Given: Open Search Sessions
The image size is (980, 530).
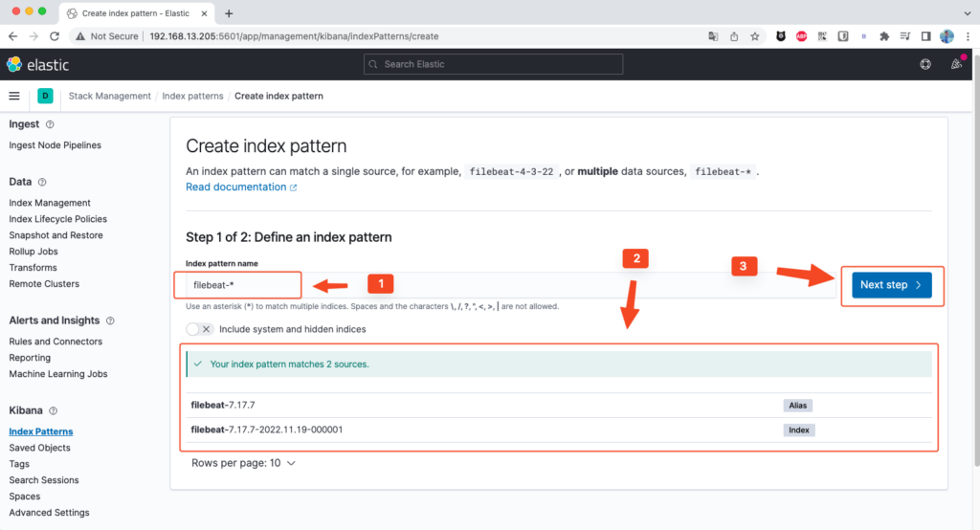Looking at the screenshot, I should coord(44,480).
